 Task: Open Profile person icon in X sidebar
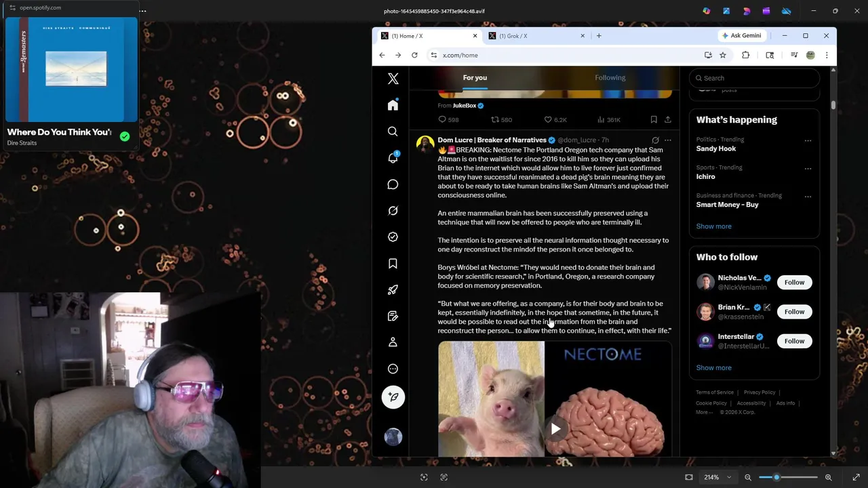[x=393, y=342]
